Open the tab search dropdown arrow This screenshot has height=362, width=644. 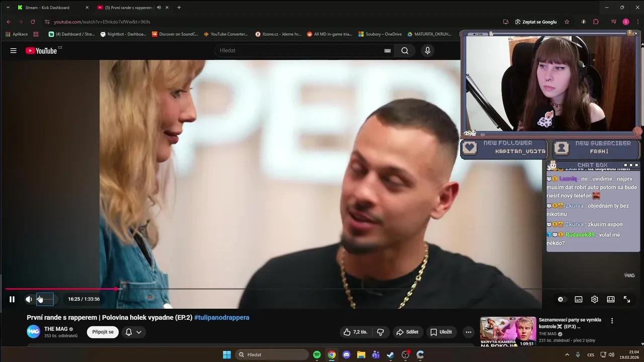pyautogui.click(x=8, y=8)
